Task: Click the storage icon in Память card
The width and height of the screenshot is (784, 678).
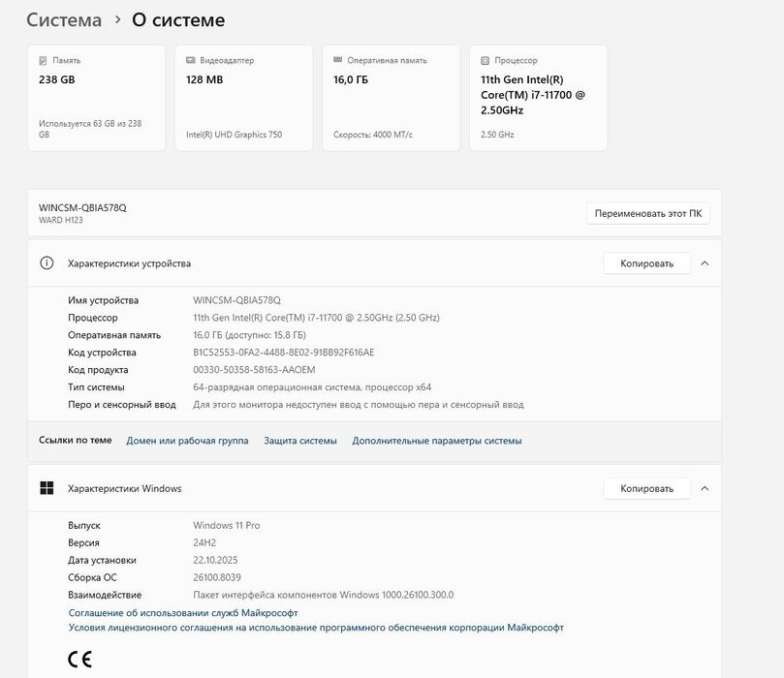Action: [x=43, y=60]
